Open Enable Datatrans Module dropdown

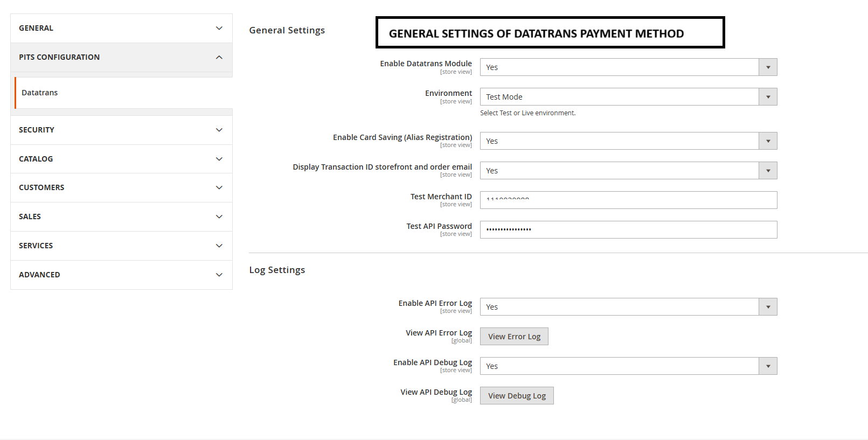click(x=628, y=67)
